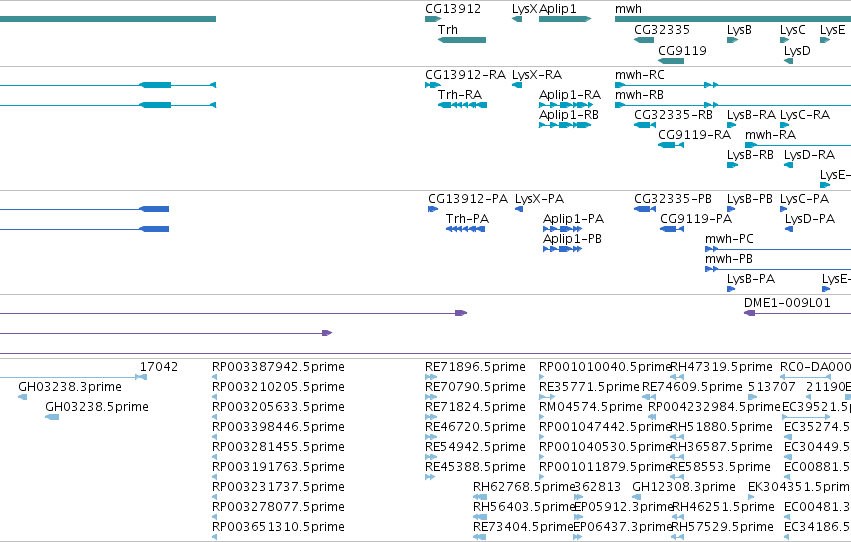Select the RP003651310.5prime EST label
851x542 pixels.
click(278, 528)
